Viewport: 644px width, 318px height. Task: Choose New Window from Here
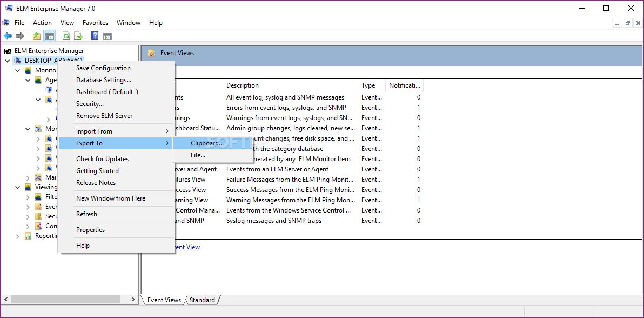[116, 198]
